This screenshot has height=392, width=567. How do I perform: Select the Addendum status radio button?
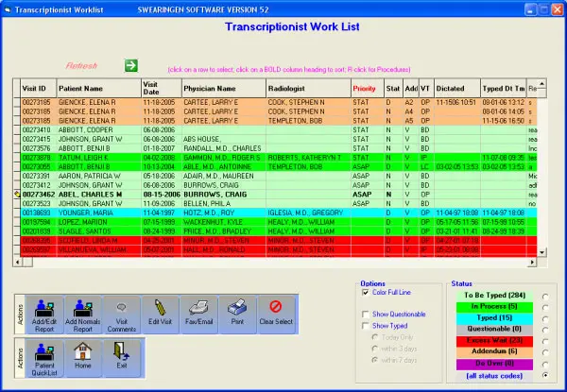(545, 352)
